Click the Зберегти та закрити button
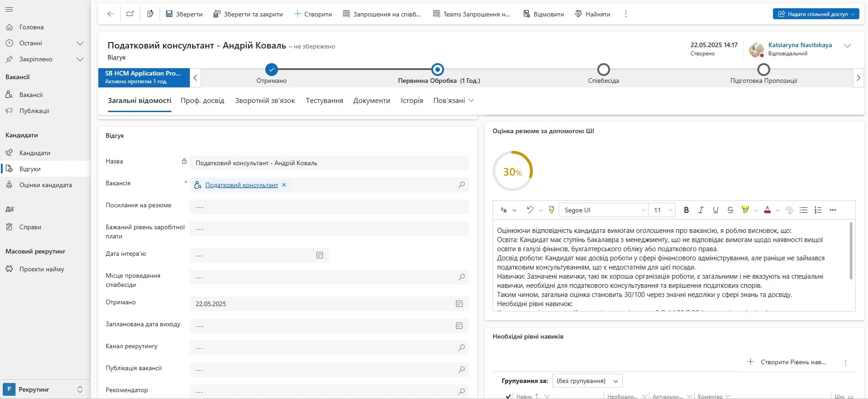Viewport: 868px width, 399px height. (248, 14)
